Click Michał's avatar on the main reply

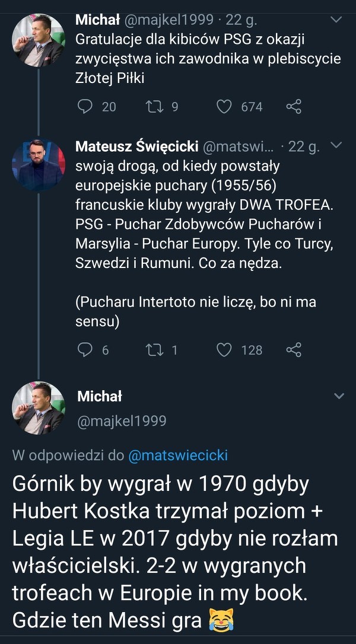pos(39,408)
